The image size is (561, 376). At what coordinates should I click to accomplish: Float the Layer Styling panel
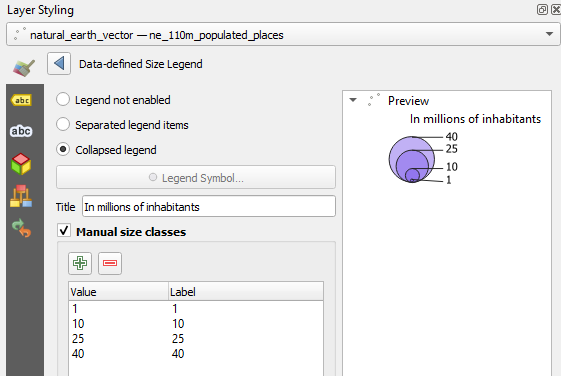point(542,10)
